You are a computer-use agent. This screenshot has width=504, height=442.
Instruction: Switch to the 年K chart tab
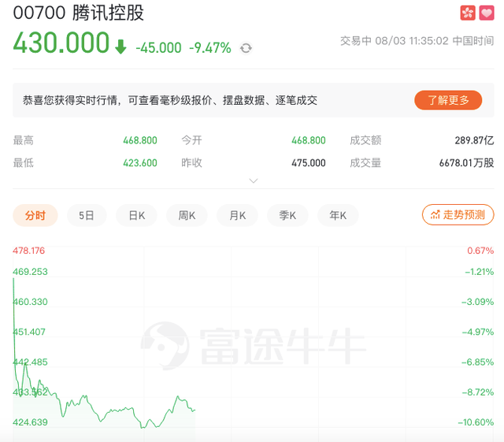(338, 215)
